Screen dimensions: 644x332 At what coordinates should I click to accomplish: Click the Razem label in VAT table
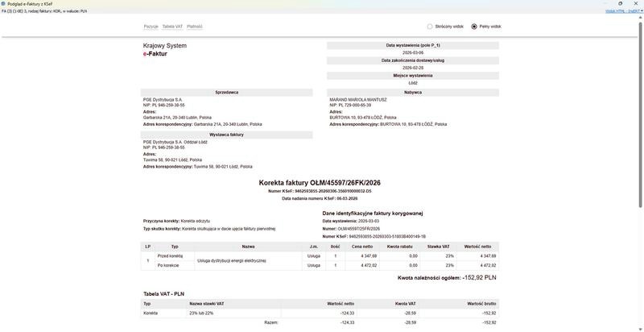click(271, 322)
